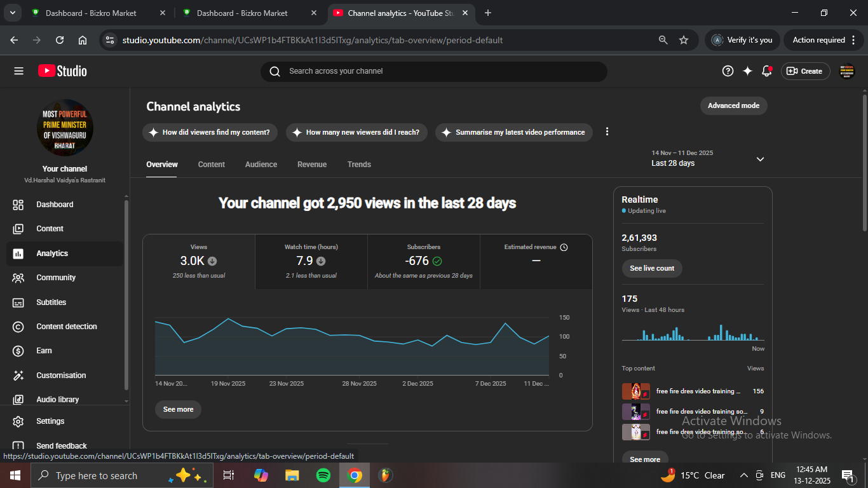
Task: Open Settings gear in sidebar
Action: click(18, 421)
